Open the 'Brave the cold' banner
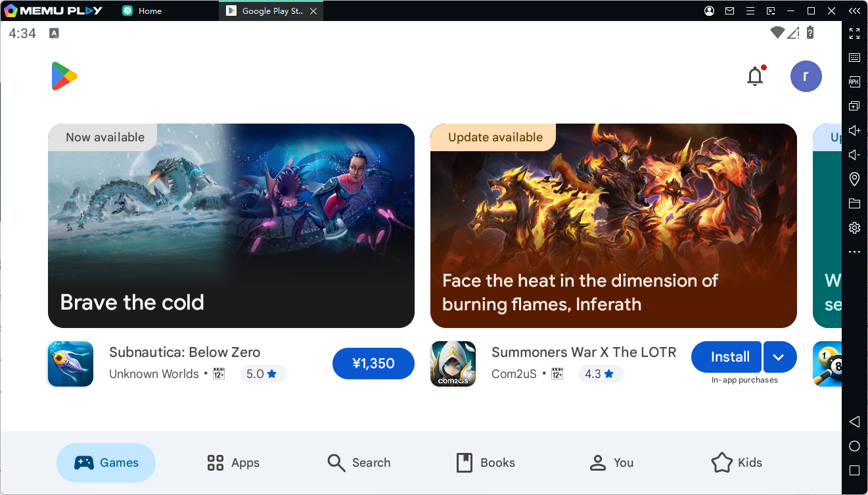The image size is (868, 495). pos(231,225)
